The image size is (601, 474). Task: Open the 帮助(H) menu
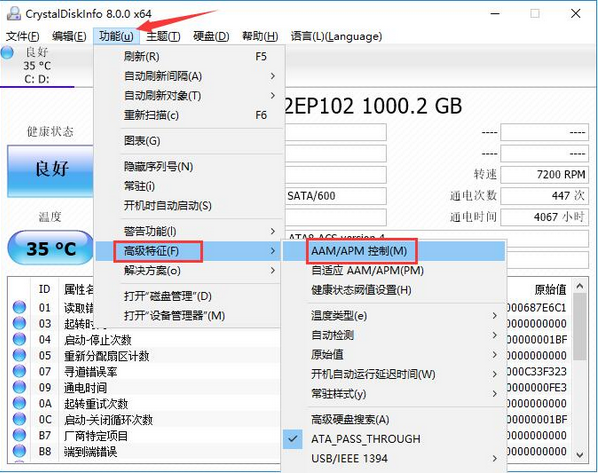click(x=260, y=36)
